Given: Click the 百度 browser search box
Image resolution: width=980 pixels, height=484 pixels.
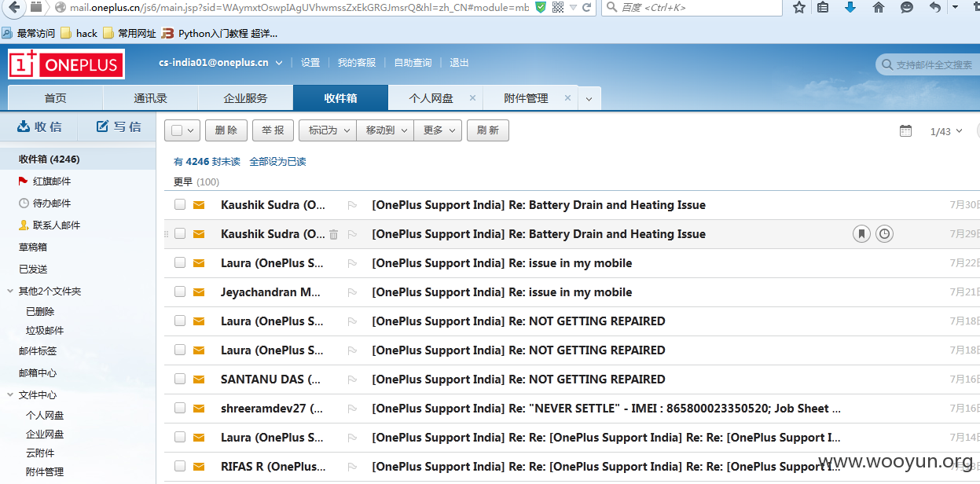Looking at the screenshot, I should coord(692,7).
